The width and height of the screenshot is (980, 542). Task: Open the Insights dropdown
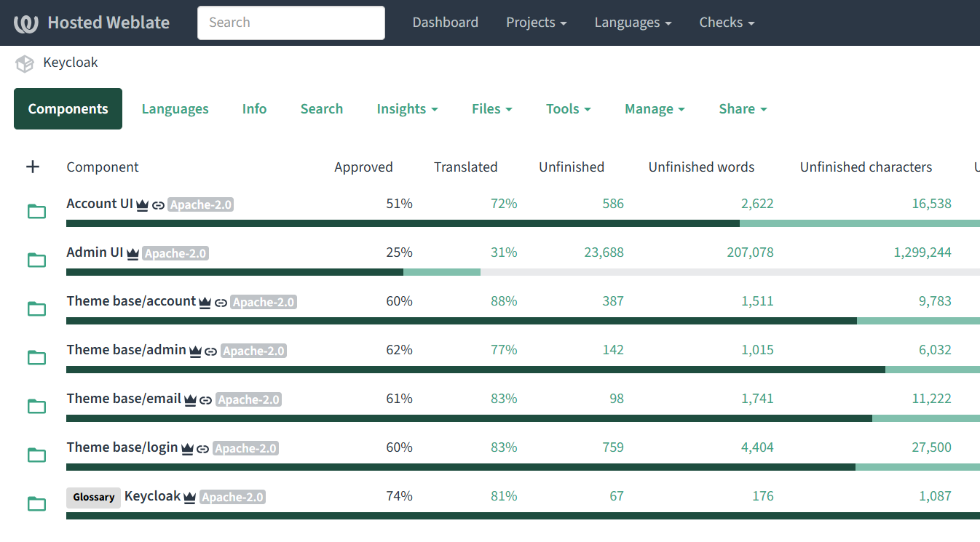click(407, 108)
